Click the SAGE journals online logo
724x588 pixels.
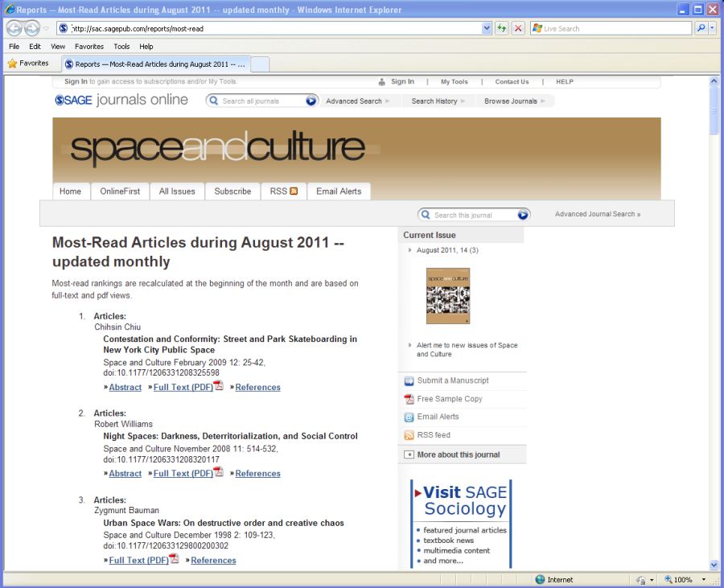click(121, 100)
